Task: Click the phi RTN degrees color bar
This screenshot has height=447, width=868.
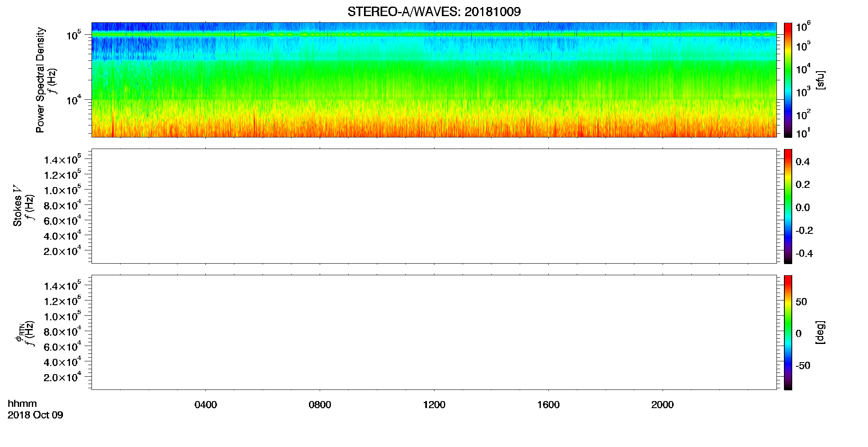Action: [788, 332]
